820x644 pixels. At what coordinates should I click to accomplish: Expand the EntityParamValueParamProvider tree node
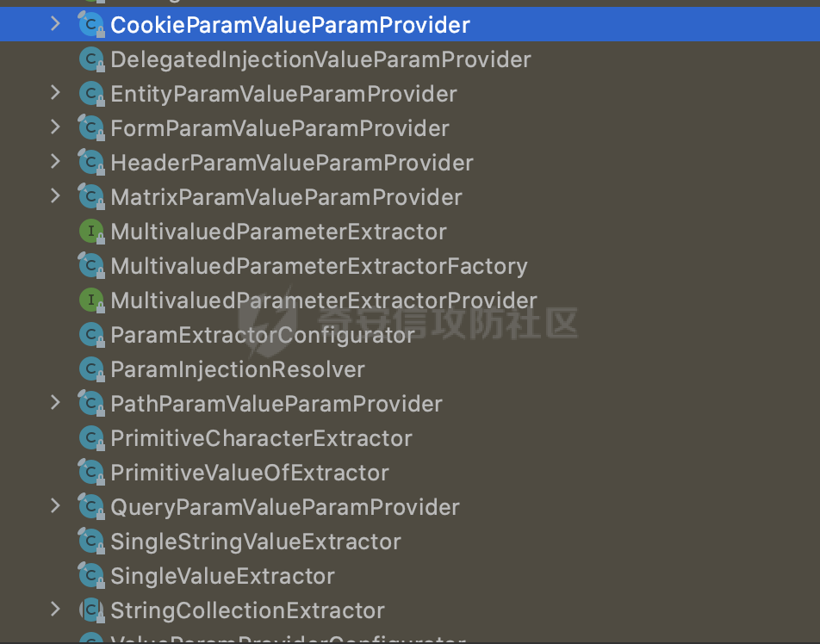coord(56,93)
